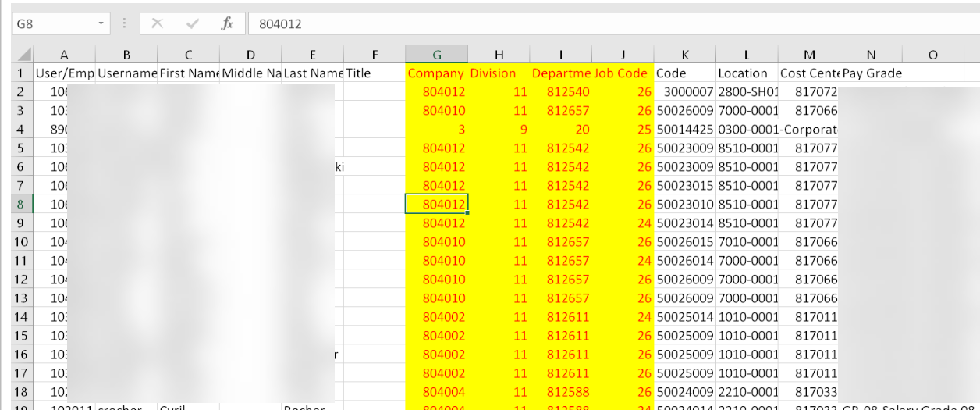The image size is (980, 410).
Task: Click Code cell with value 50023014
Action: pos(684,223)
